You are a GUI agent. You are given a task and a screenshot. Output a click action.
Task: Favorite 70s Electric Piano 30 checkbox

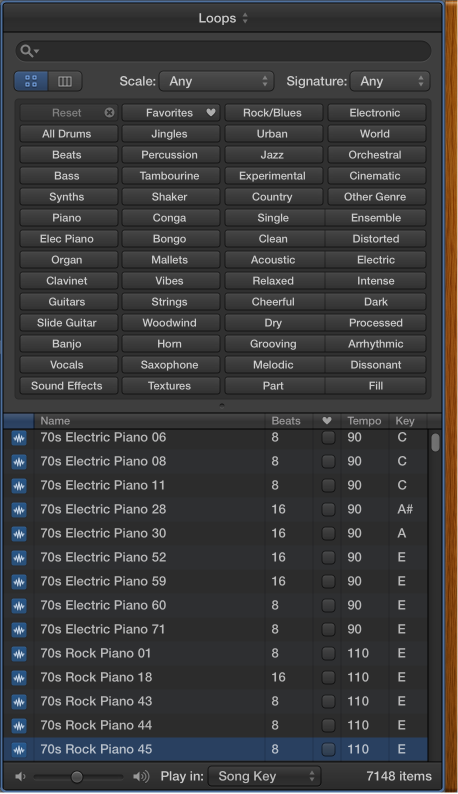click(x=328, y=533)
